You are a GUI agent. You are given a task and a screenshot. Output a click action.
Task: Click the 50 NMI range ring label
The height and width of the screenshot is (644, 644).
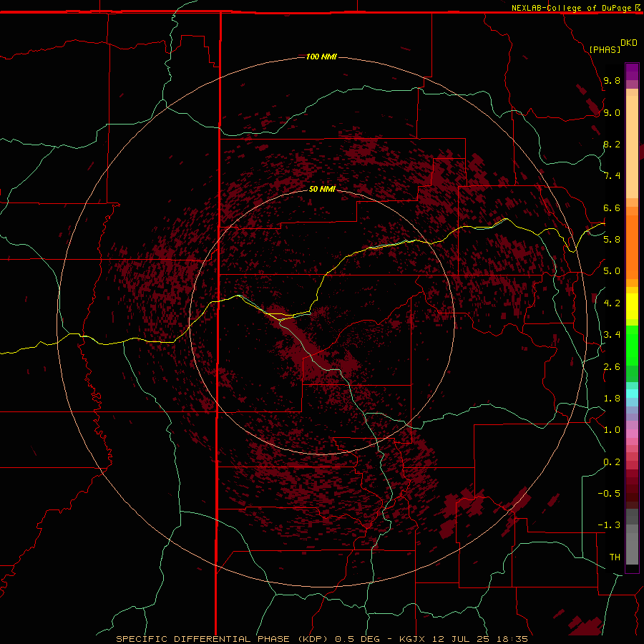coord(322,189)
